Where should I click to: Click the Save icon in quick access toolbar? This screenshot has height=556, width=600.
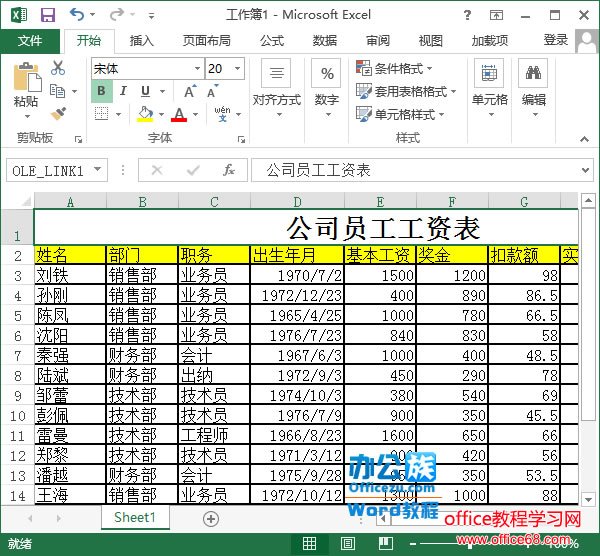coord(47,15)
